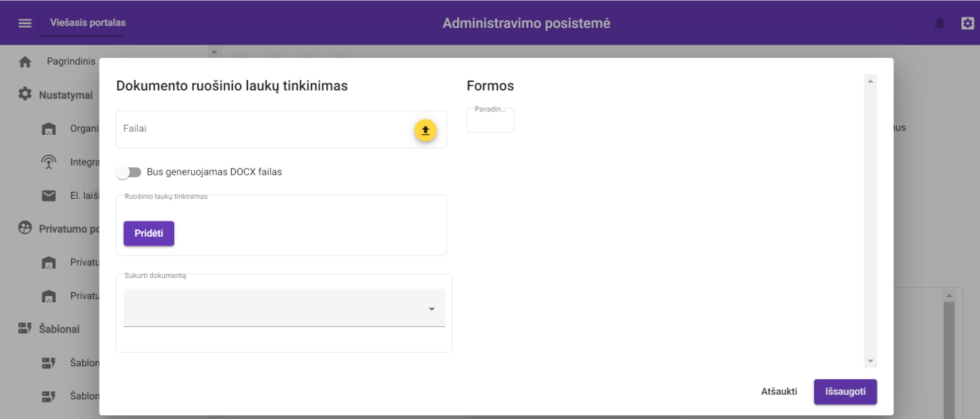
Task: Toggle Bus generuojamas DOCX failas switch
Action: pyautogui.click(x=129, y=173)
